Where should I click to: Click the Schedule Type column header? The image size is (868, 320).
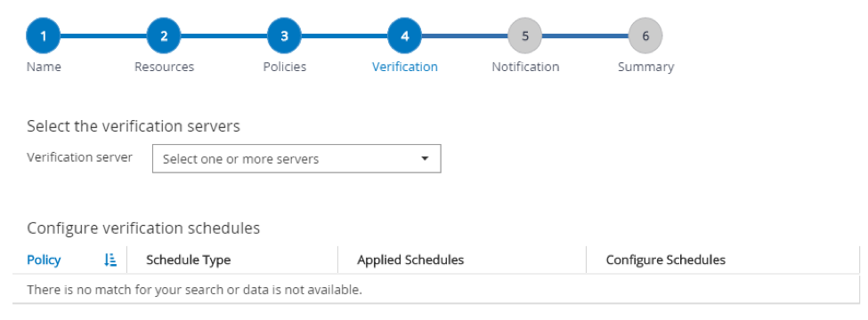(x=188, y=260)
